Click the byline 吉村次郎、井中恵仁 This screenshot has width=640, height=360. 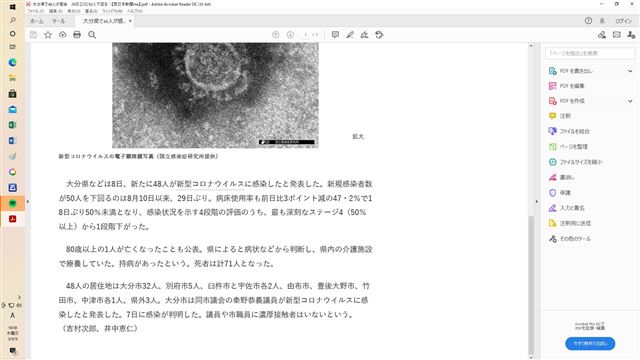pos(100,329)
